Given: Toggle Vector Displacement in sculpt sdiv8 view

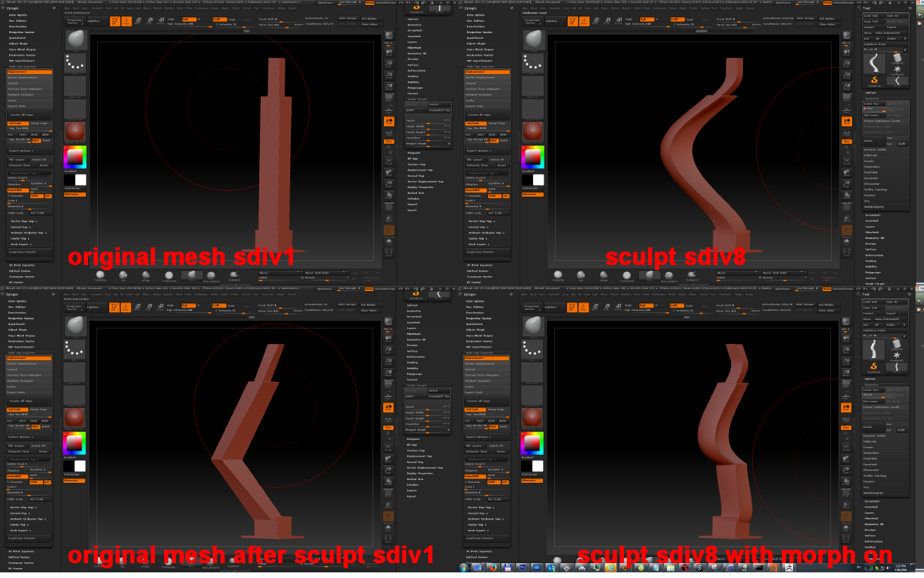Looking at the screenshot, I should click(x=487, y=78).
